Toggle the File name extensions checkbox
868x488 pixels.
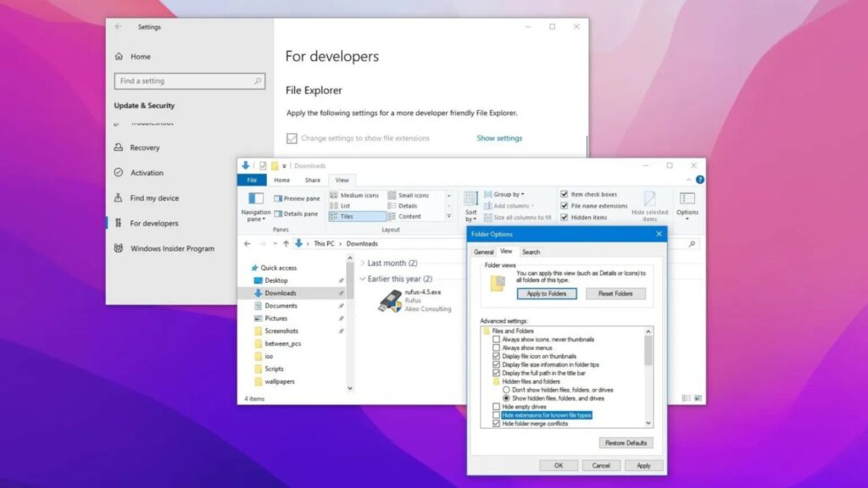click(565, 206)
